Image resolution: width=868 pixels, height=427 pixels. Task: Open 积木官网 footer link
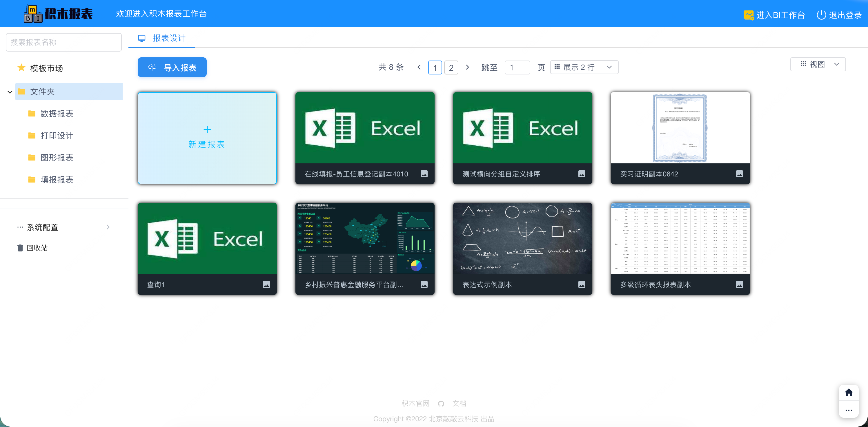click(x=415, y=404)
